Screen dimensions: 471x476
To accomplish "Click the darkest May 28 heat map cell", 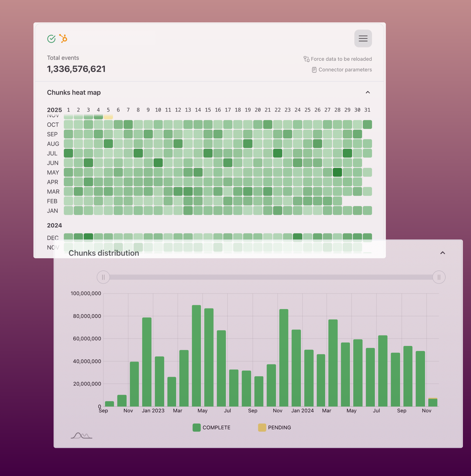I will [x=337, y=172].
